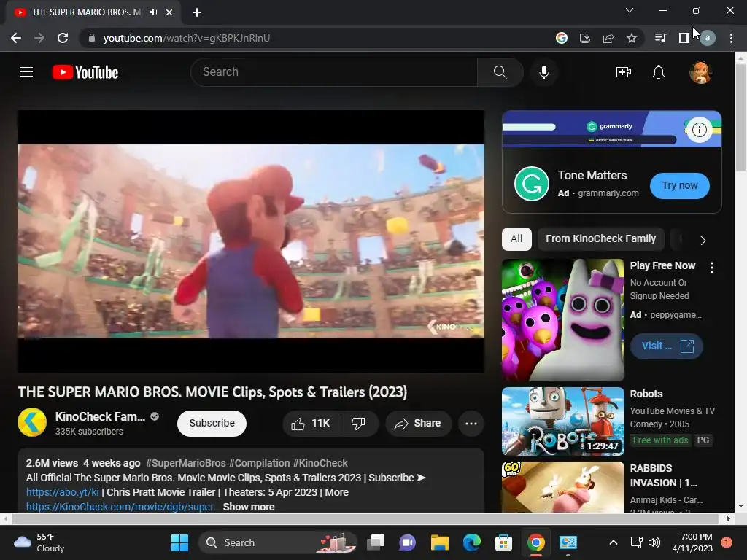The width and height of the screenshot is (747, 560).
Task: Open notifications bell
Action: [659, 72]
